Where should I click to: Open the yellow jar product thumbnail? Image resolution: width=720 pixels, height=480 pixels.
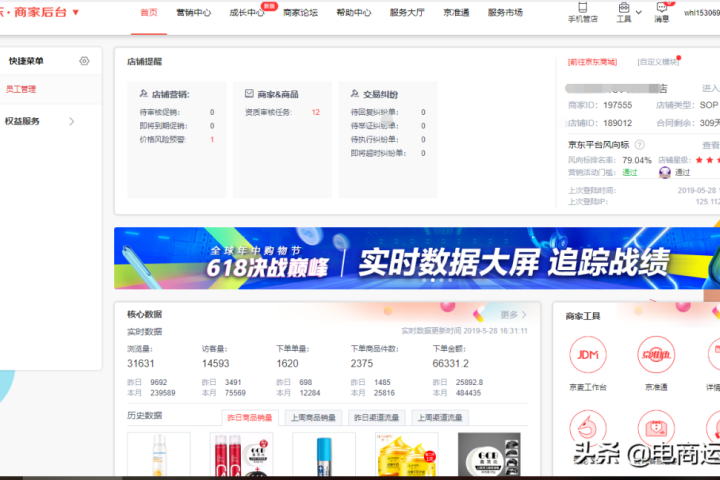[x=407, y=454]
